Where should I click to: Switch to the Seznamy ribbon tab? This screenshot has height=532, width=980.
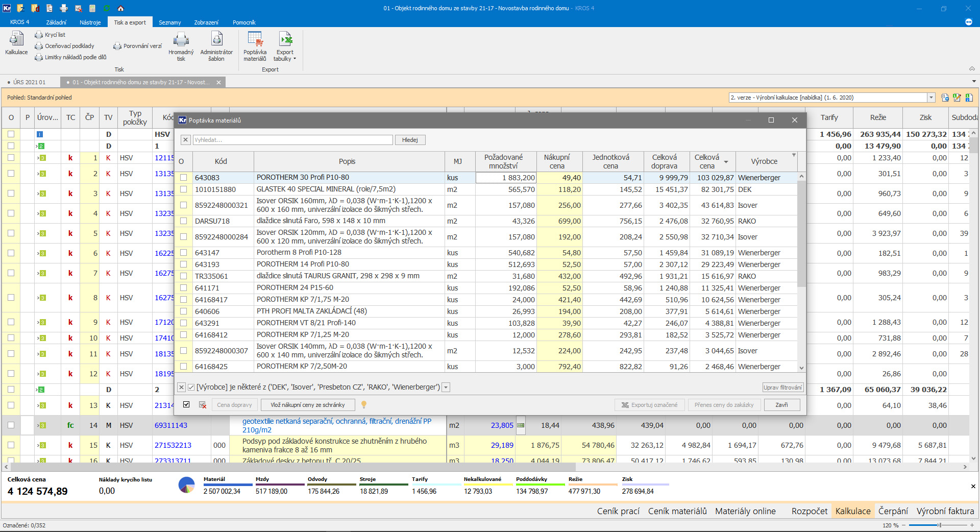pyautogui.click(x=169, y=22)
